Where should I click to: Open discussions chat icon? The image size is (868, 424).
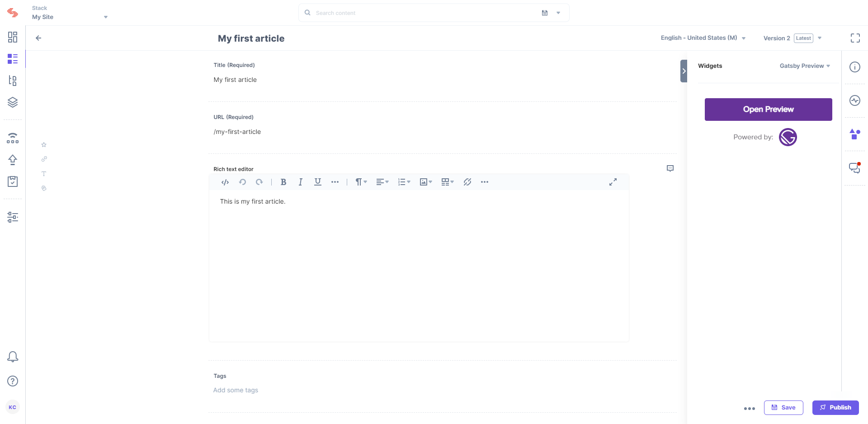(x=855, y=168)
